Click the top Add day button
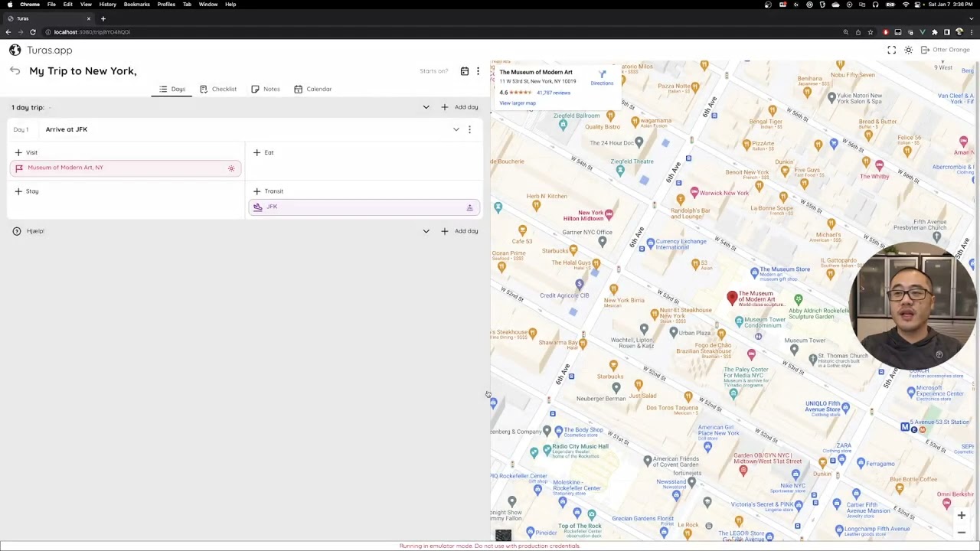 [459, 107]
